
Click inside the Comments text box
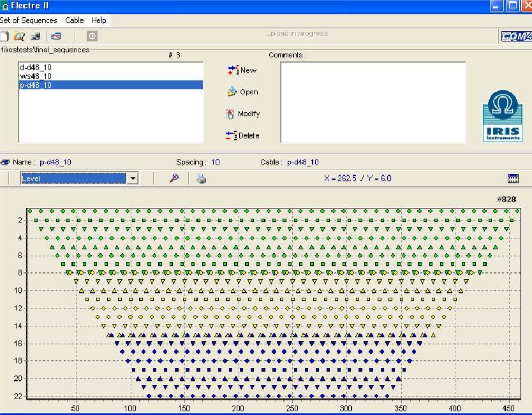(373, 102)
